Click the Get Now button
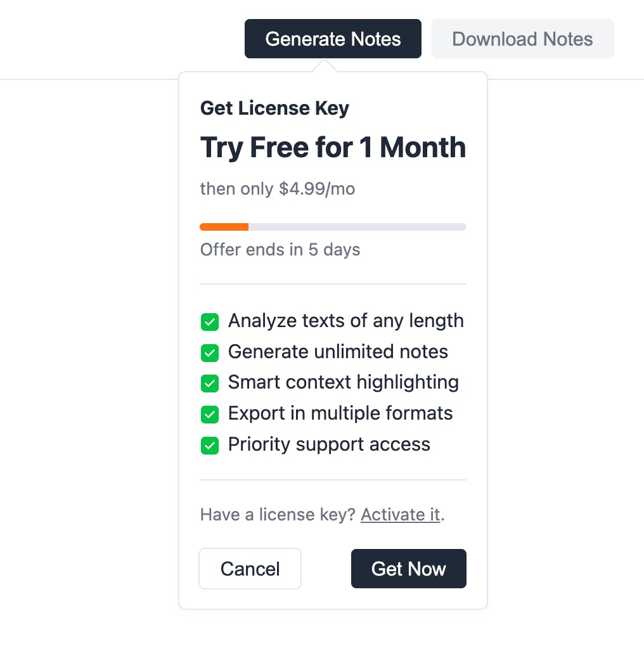644x658 pixels. (x=408, y=569)
